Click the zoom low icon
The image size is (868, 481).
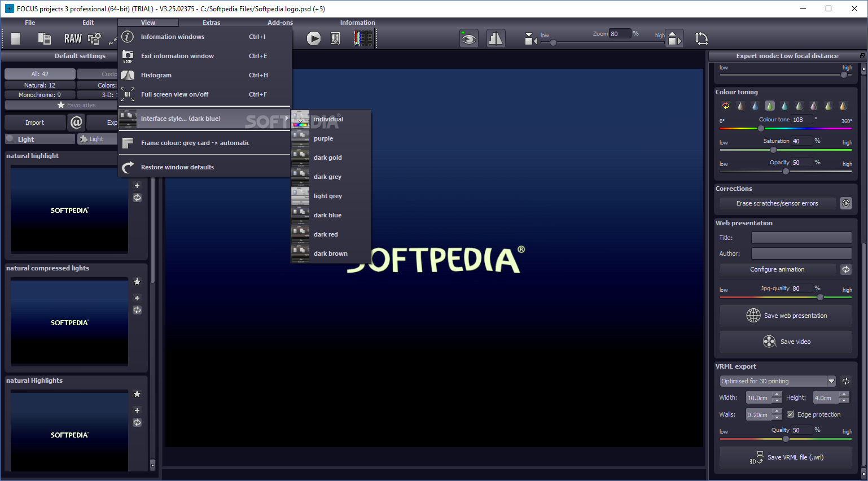(530, 38)
